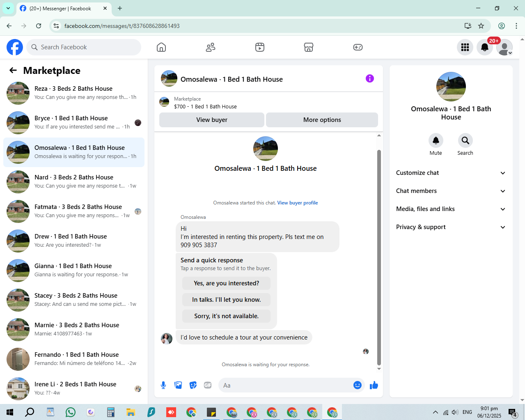Image resolution: width=525 pixels, height=420 pixels.
Task: Expand the Chat members section
Action: click(x=451, y=191)
